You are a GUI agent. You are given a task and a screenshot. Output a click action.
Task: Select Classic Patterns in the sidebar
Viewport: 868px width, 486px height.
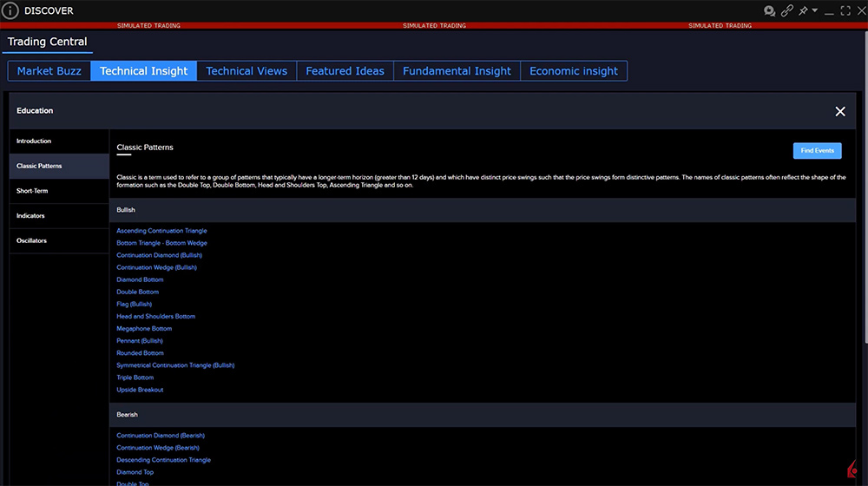coord(59,166)
